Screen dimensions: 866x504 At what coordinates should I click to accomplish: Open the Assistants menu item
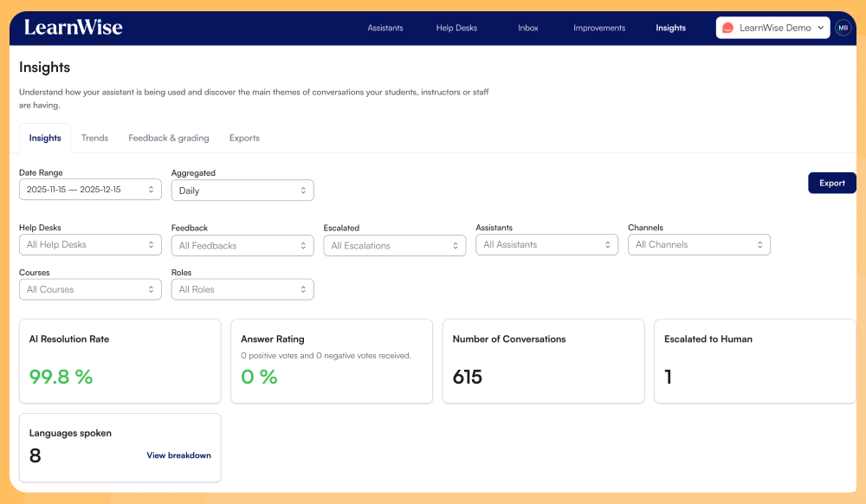click(385, 28)
